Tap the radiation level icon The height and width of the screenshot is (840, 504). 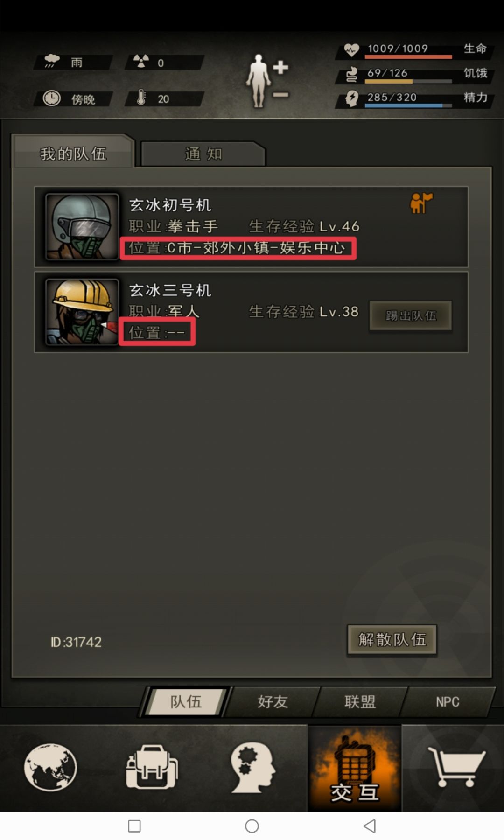141,61
